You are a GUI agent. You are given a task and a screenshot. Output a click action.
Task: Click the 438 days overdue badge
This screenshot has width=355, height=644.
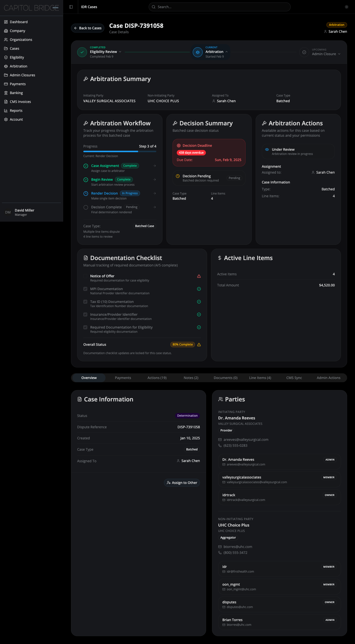(x=191, y=153)
